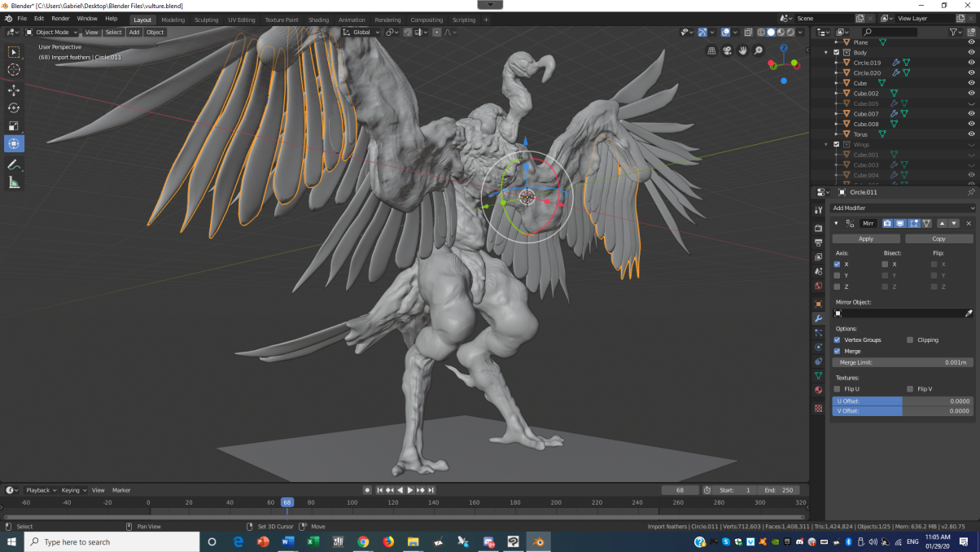Image resolution: width=980 pixels, height=552 pixels.
Task: Hide Cube.002 using its eye icon
Action: click(x=971, y=94)
